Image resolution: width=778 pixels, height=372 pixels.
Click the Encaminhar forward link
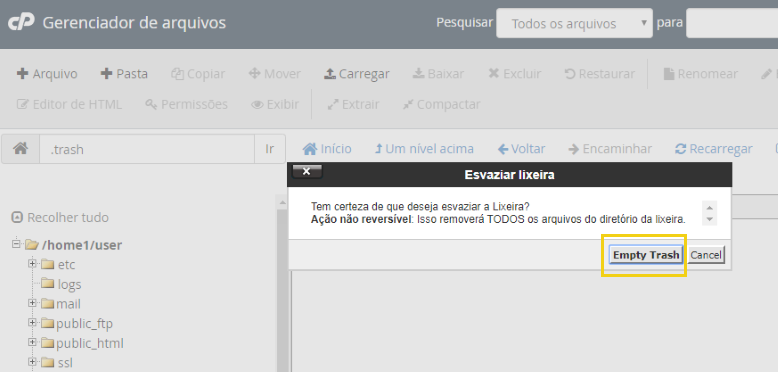[610, 149]
